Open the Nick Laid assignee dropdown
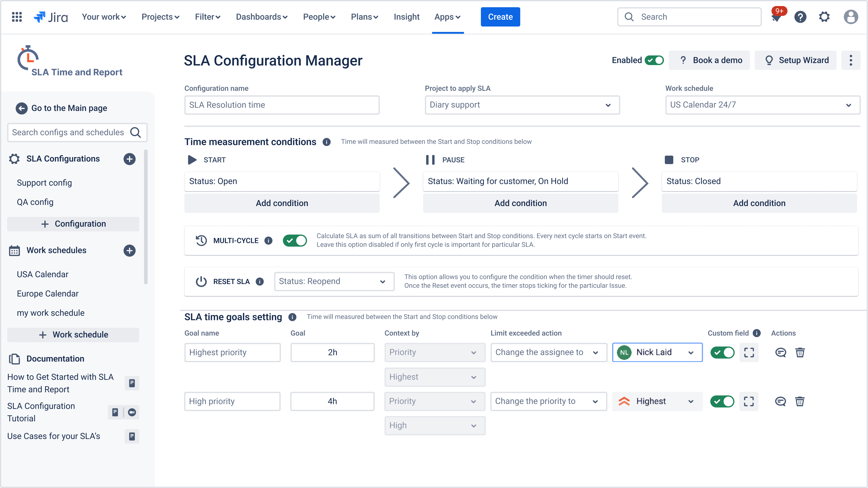Image resolution: width=868 pixels, height=488 pixels. pyautogui.click(x=657, y=353)
